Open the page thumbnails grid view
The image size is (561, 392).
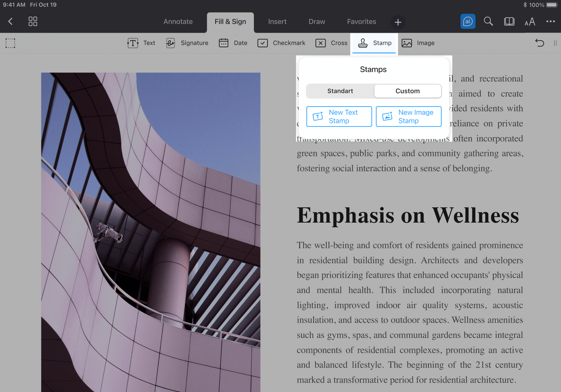coord(33,21)
